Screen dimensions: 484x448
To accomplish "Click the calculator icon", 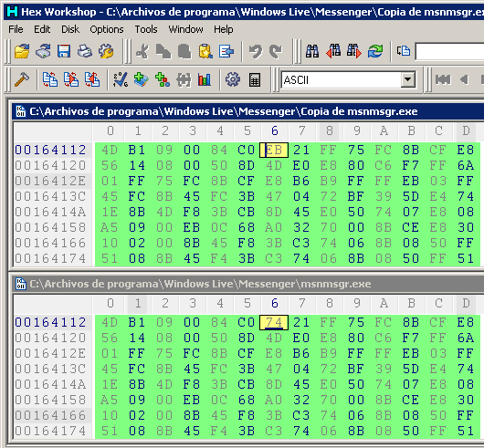I will click(255, 80).
